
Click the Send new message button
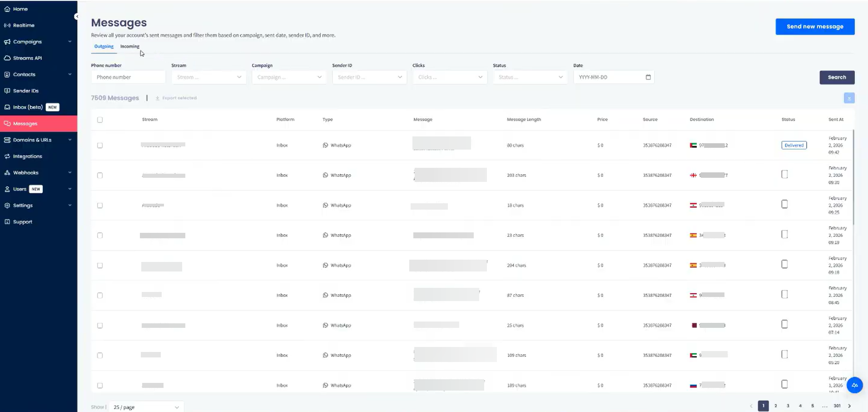click(815, 26)
